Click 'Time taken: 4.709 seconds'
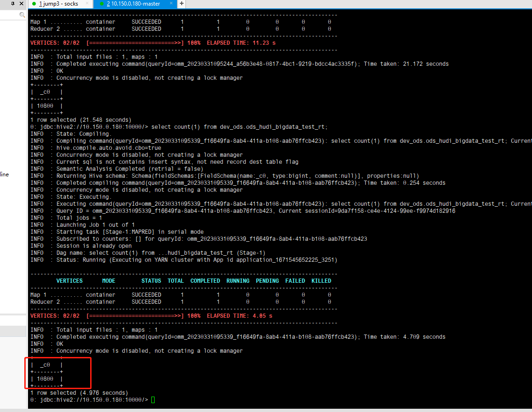Viewport: 532px width, 412px height. [404, 337]
